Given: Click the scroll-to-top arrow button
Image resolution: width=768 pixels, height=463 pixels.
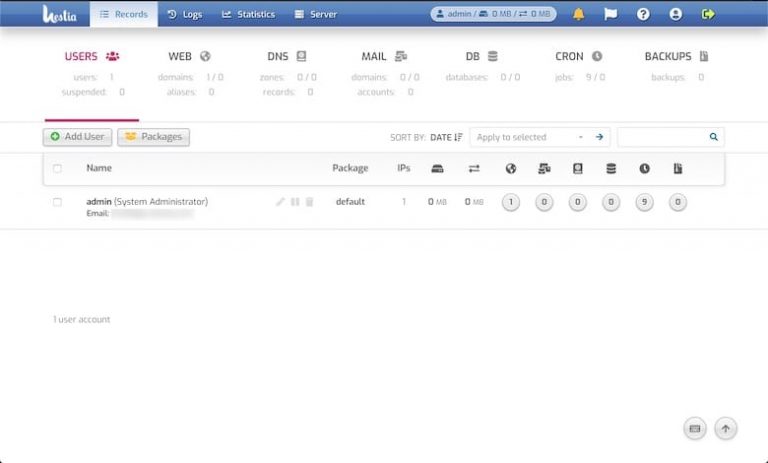Looking at the screenshot, I should (x=725, y=429).
